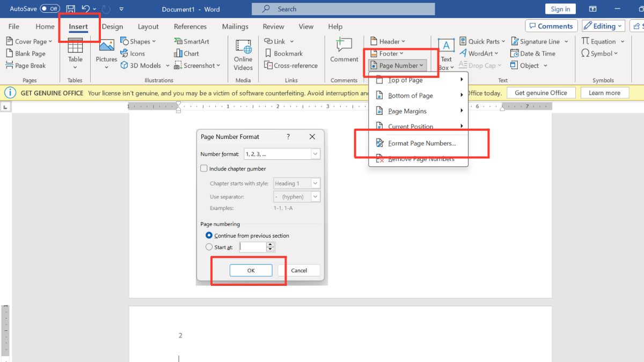The height and width of the screenshot is (362, 644).
Task: Click Get genuine Office button
Action: coord(541,93)
